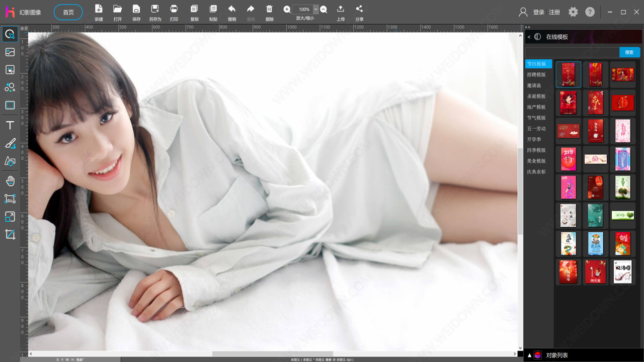Select the 美食模版 category tab
This screenshot has width=644, height=362.
click(x=536, y=161)
